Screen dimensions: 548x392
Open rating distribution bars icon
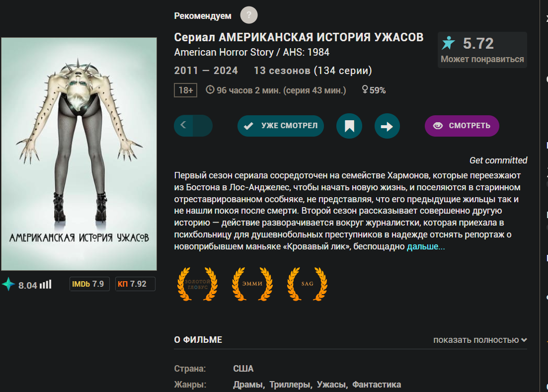pos(45,284)
